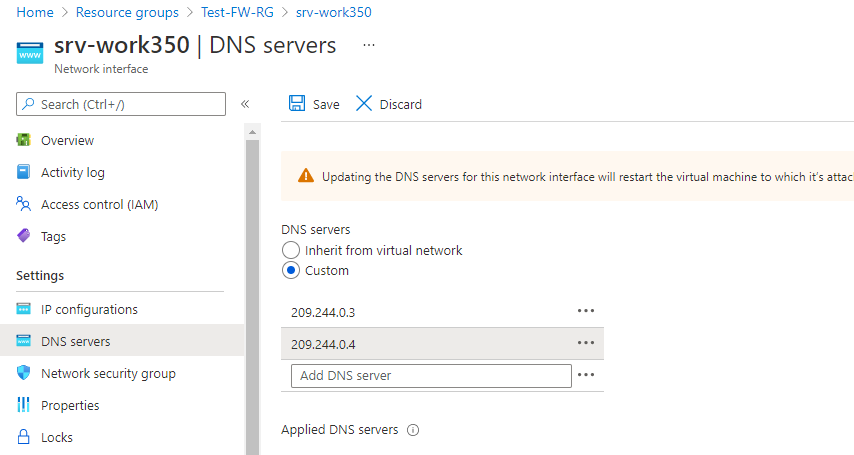Focus the Search (Ctrl+/) box
The height and width of the screenshot is (455, 854).
pos(121,104)
